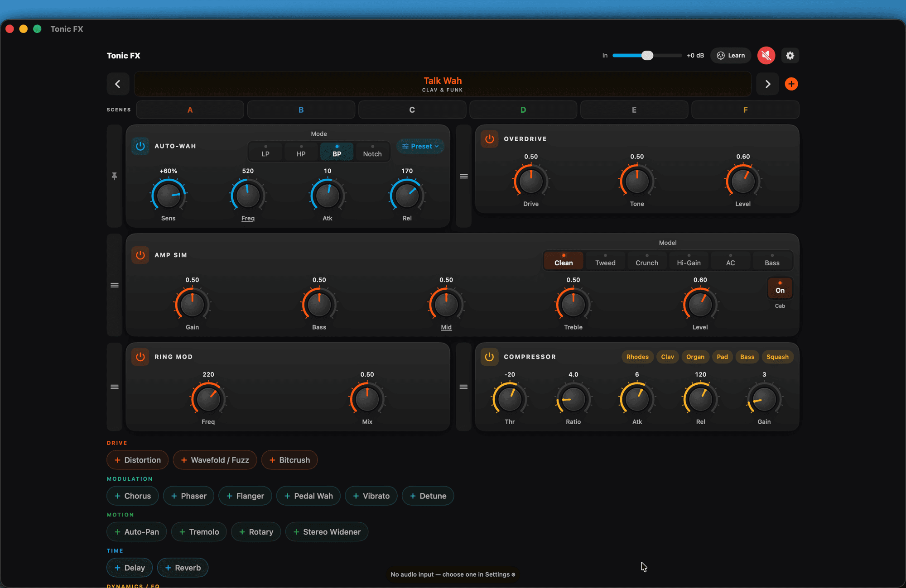Viewport: 906px width, 588px height.
Task: Toggle the Amp Sim power button
Action: [140, 255]
